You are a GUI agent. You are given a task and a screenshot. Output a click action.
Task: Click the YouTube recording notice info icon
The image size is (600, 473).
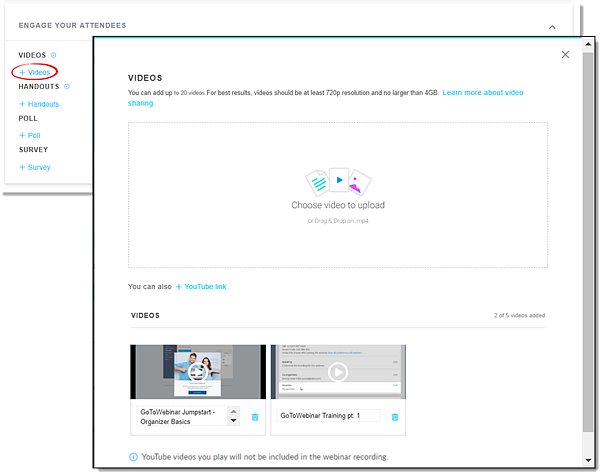click(x=133, y=457)
